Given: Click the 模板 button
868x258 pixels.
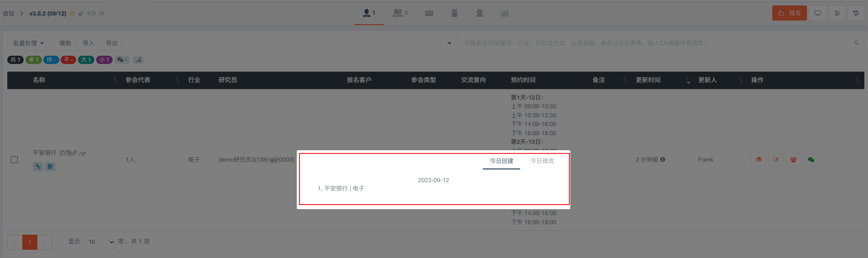Looking at the screenshot, I should click(x=65, y=43).
